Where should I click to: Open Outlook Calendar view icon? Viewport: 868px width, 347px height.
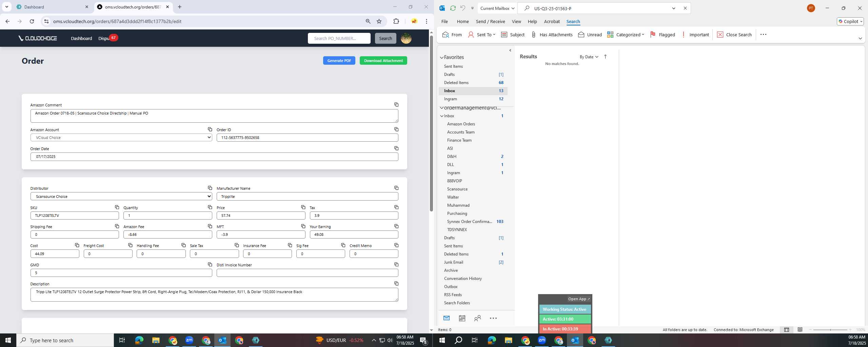[462, 318]
